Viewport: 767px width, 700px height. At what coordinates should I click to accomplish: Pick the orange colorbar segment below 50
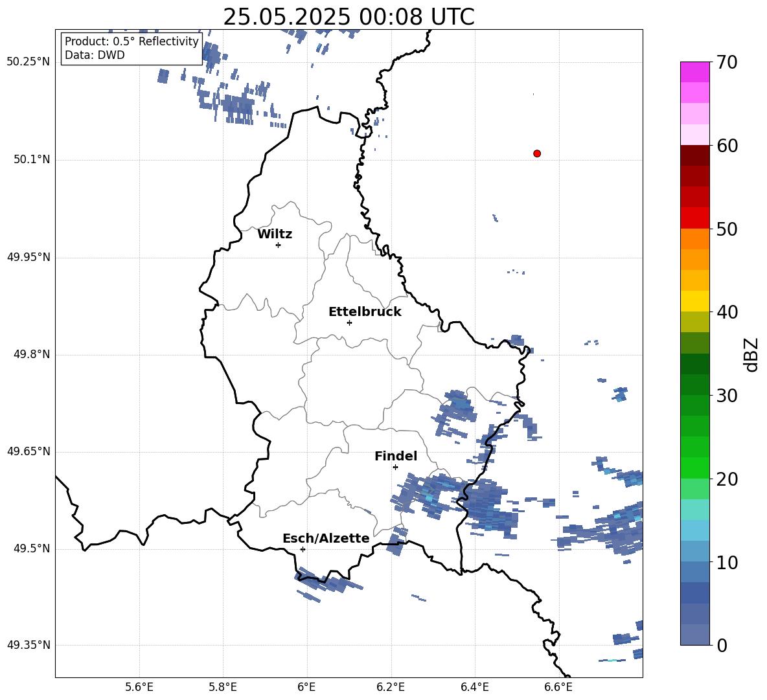pyautogui.click(x=694, y=238)
